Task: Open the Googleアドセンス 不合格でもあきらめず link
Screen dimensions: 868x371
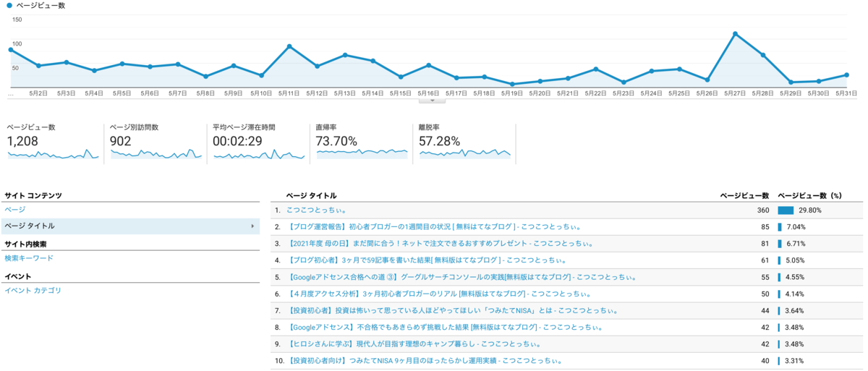Action: pos(445,327)
